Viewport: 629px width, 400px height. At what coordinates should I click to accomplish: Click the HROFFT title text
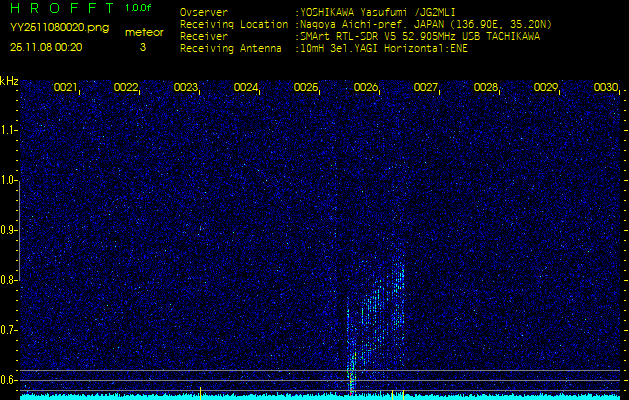coord(62,8)
